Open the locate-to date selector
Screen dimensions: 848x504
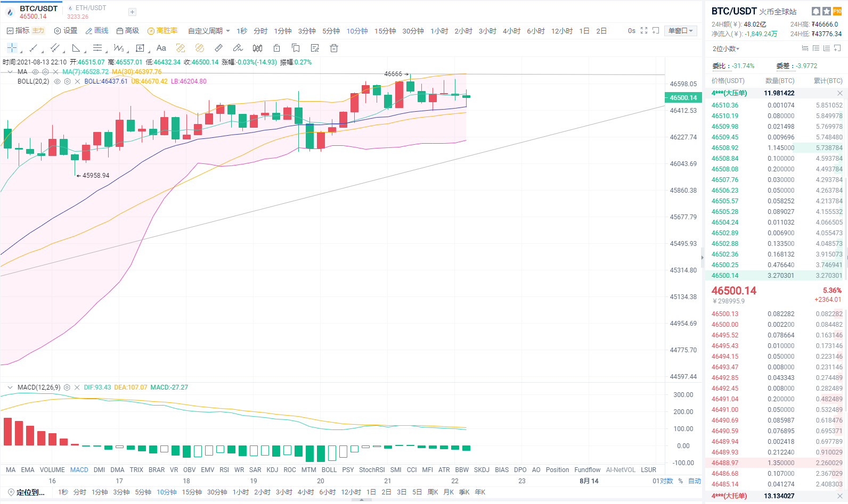[x=27, y=492]
